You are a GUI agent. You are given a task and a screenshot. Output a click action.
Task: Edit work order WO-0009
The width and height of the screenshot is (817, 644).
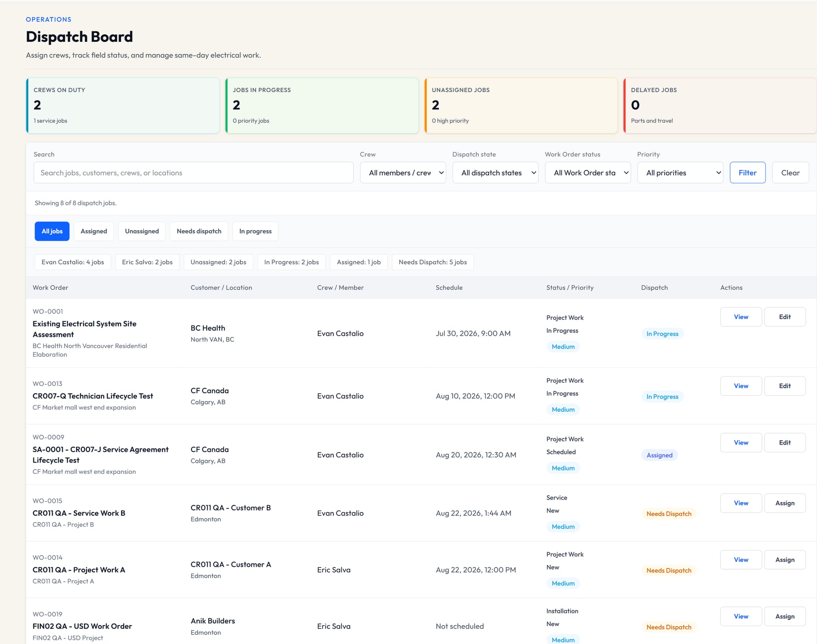point(785,443)
